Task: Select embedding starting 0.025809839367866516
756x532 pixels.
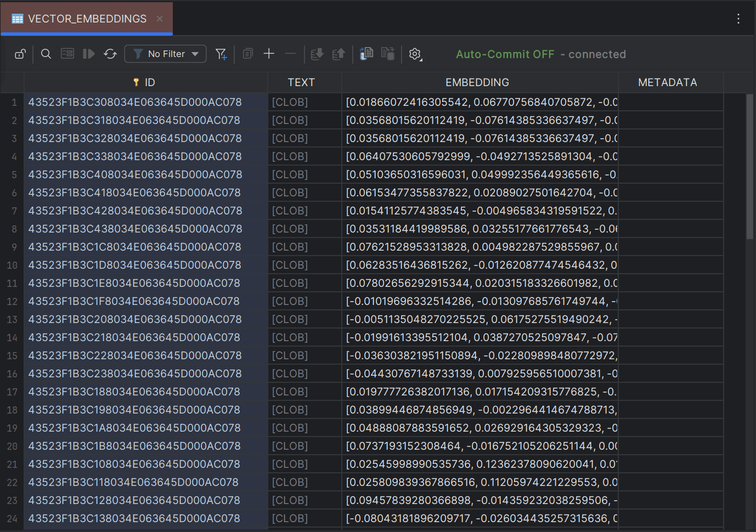Action: tap(480, 482)
